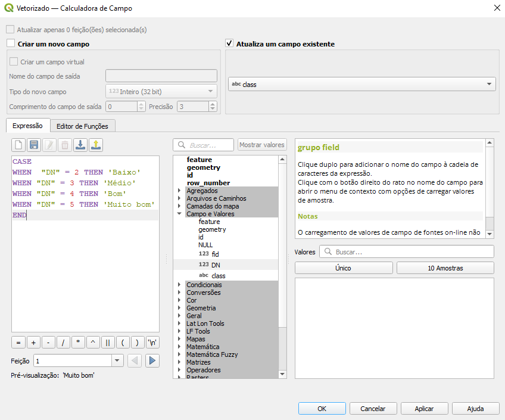Screen dimensions: 505x420
Task: Click the delete stored expression trash icon
Action: click(65, 145)
